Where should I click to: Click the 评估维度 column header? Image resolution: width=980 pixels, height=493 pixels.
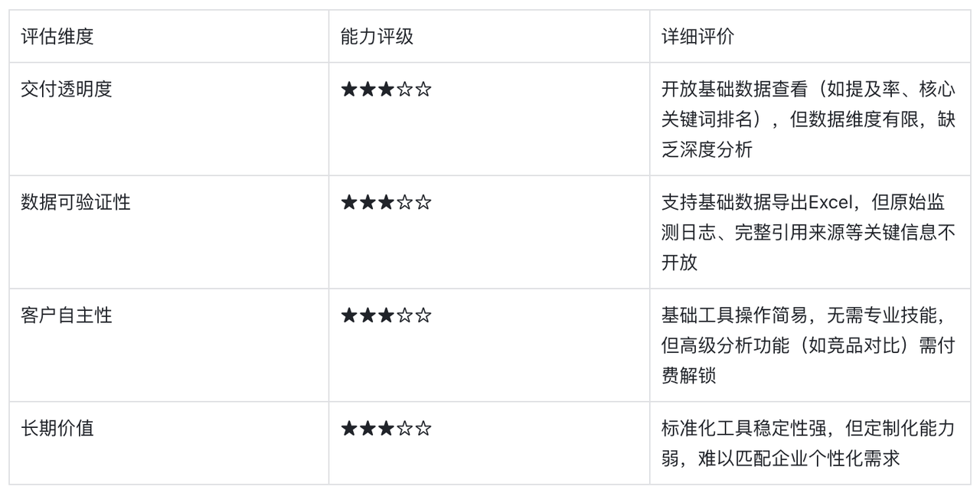point(57,37)
